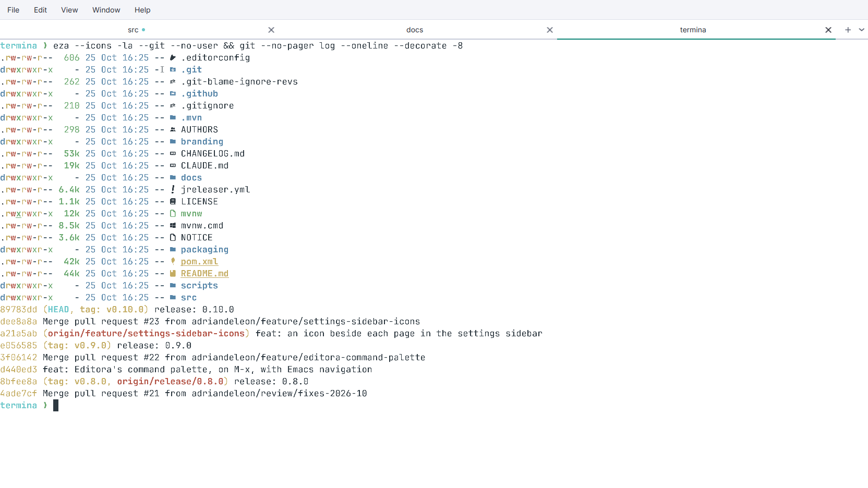Screen dimensions: 868x488
Task: Click the scripts folder icon
Action: click(x=173, y=286)
